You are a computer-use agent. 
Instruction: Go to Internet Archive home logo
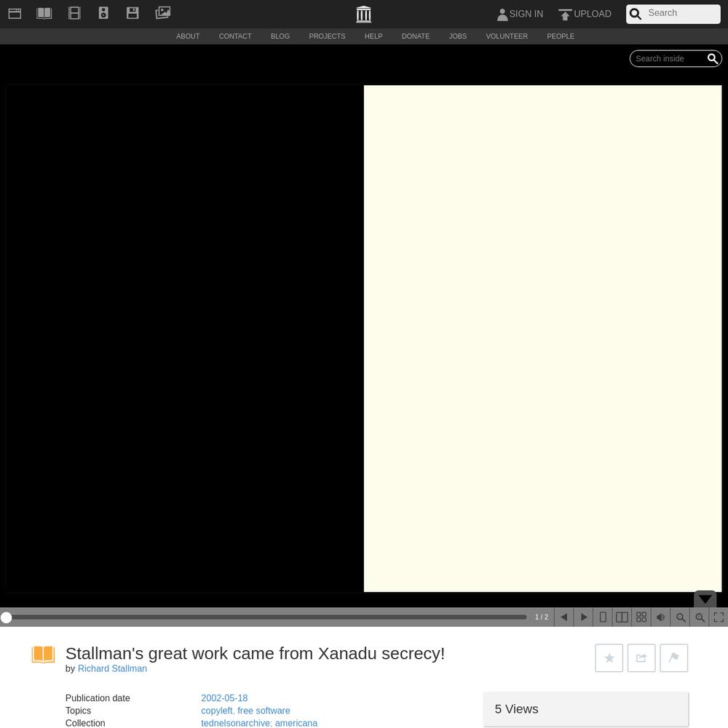tap(363, 15)
